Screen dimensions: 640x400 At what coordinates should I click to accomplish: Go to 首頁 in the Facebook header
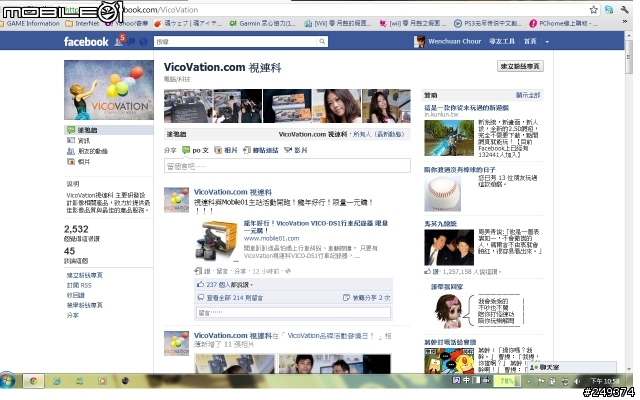click(530, 41)
